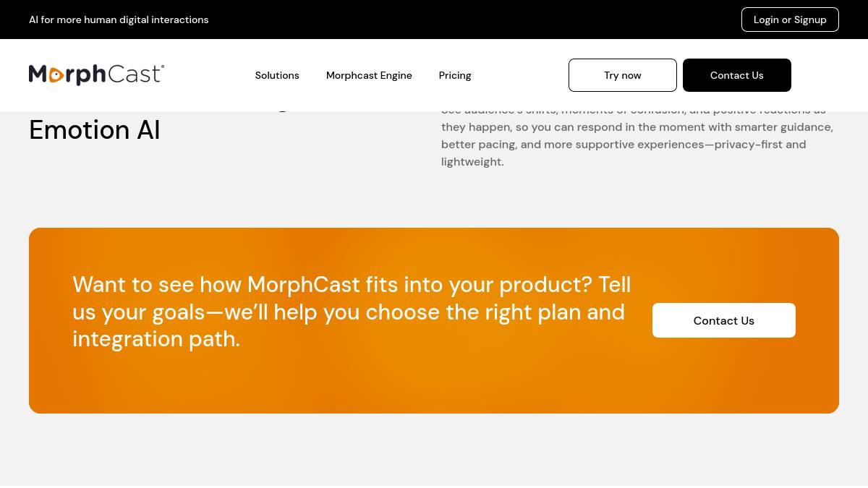The width and height of the screenshot is (868, 488).
Task: Click the white strip at page bottom
Action: click(x=434, y=487)
